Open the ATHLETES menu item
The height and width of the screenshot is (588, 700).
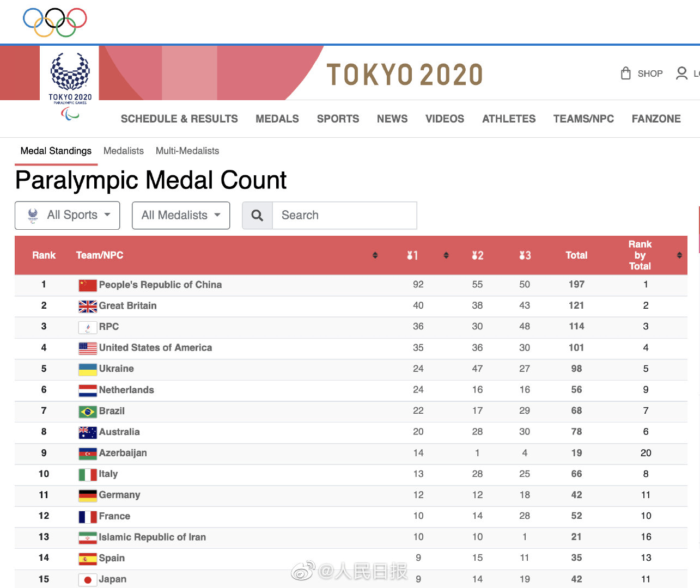[509, 119]
